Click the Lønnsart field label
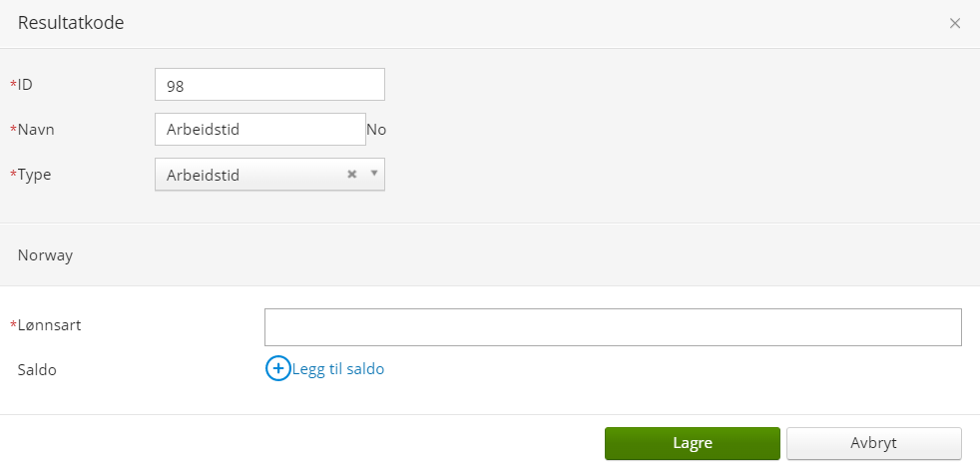 click(x=49, y=325)
